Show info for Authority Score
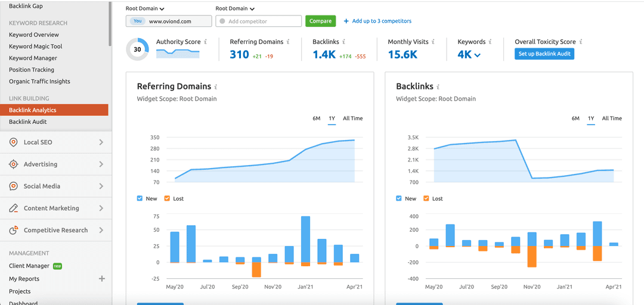The width and height of the screenshot is (644, 305). [205, 42]
